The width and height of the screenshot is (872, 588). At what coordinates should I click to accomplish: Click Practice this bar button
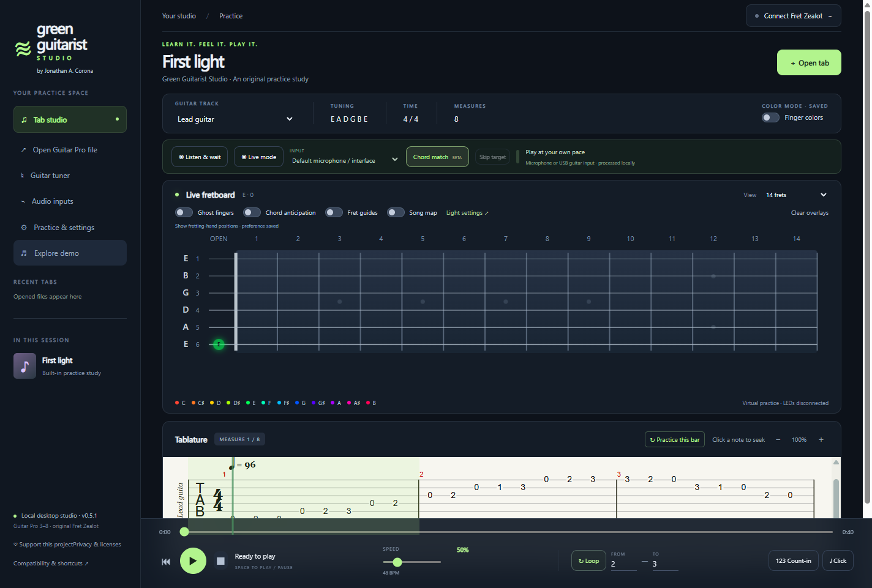674,439
